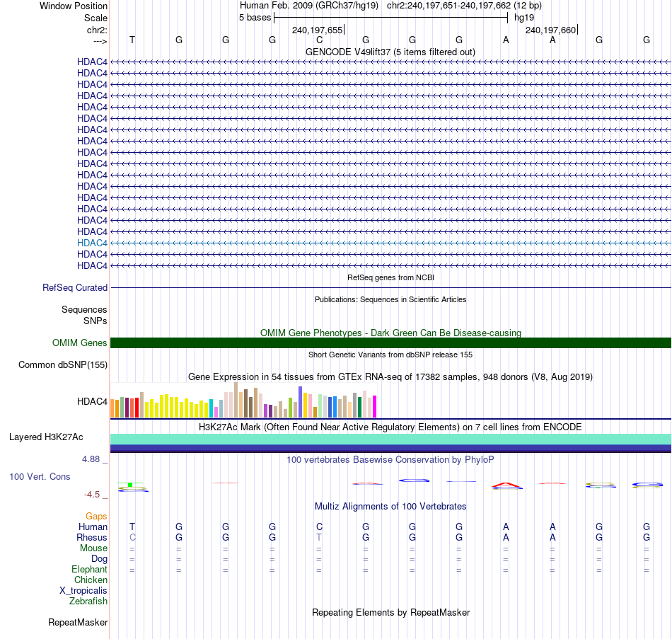672x639 pixels.
Task: Select the Rhesus alignment row label
Action: tap(92, 538)
